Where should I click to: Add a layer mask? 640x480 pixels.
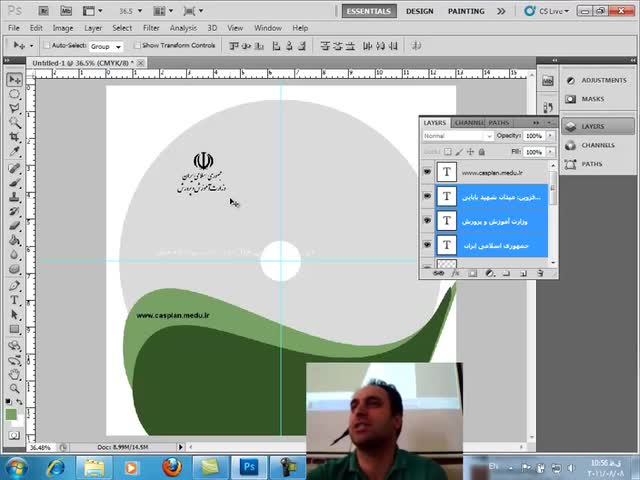tap(473, 273)
